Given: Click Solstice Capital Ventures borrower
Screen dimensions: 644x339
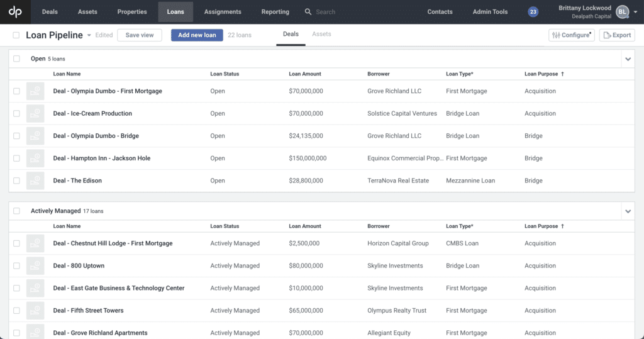Looking at the screenshot, I should [x=402, y=113].
